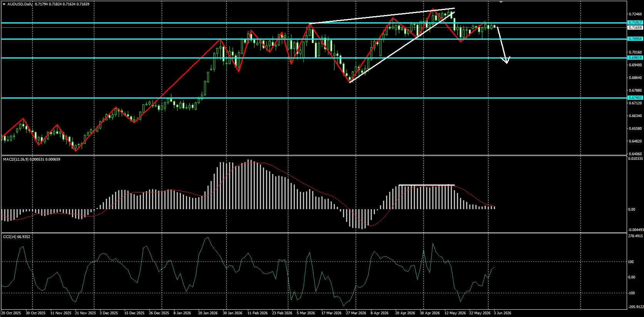The height and width of the screenshot is (317, 644).
Task: Click the MACD scale value 0.010335
Action: coord(635,159)
